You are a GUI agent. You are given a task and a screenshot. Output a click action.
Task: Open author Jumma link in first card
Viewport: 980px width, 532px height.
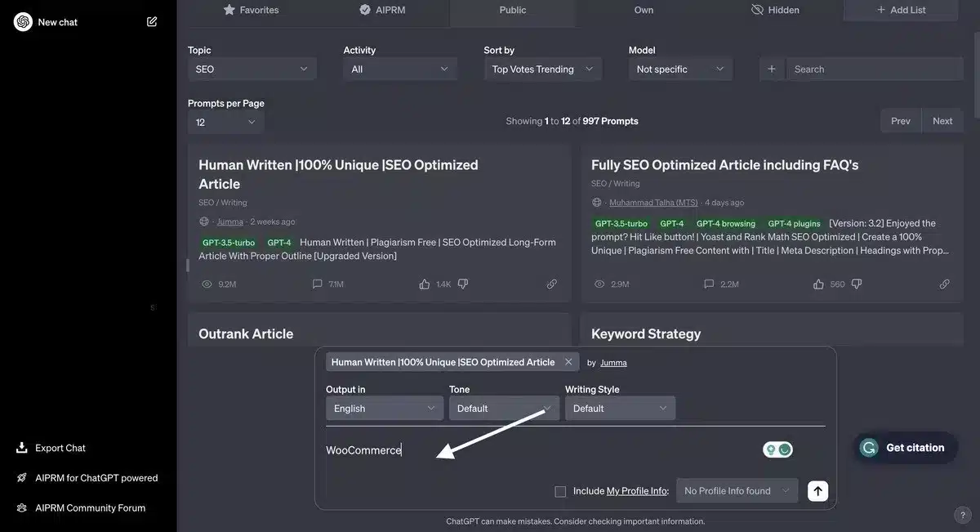[230, 221]
